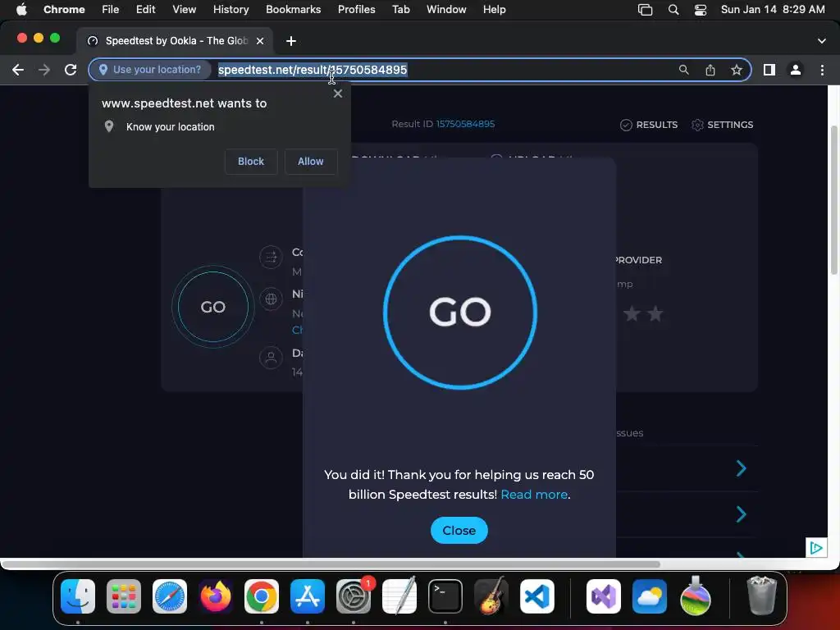Click the date and time in menu bar
840x630 pixels.
pos(773,10)
